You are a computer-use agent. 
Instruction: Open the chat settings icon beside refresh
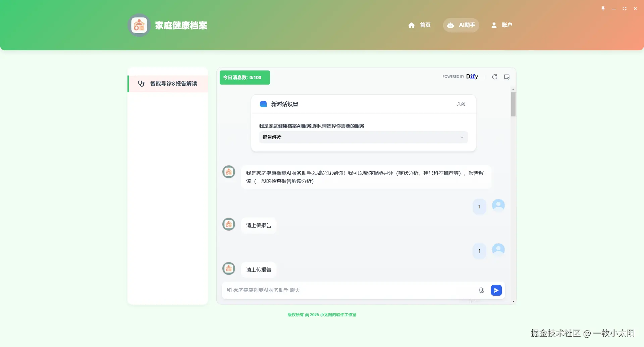coord(506,77)
